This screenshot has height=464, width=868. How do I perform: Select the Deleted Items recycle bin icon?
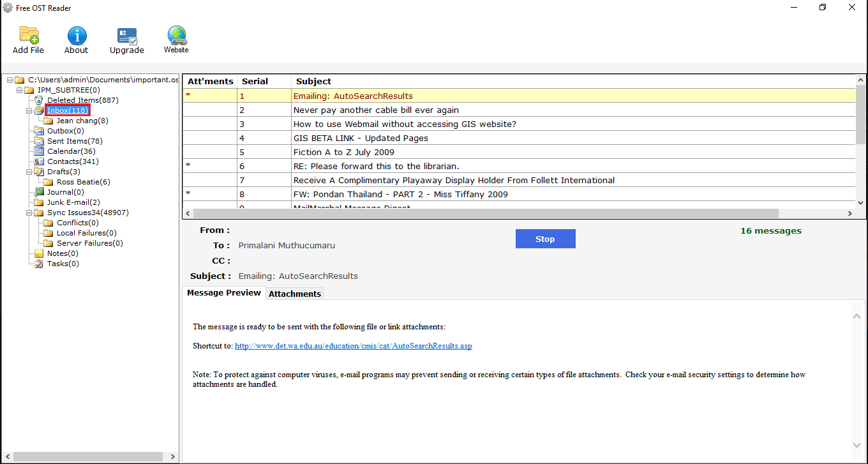[39, 100]
